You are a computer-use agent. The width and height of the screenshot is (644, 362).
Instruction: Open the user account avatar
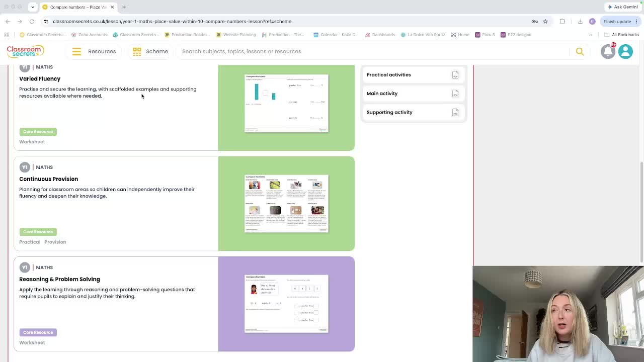point(625,51)
